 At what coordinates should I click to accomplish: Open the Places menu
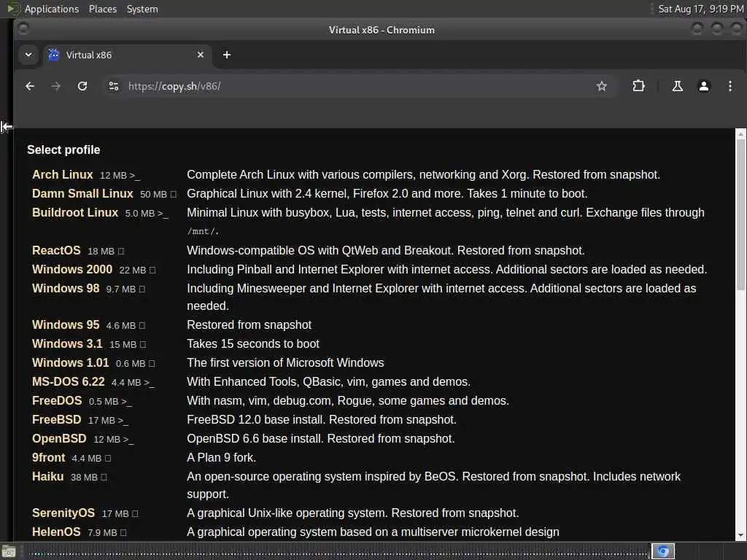click(x=103, y=9)
